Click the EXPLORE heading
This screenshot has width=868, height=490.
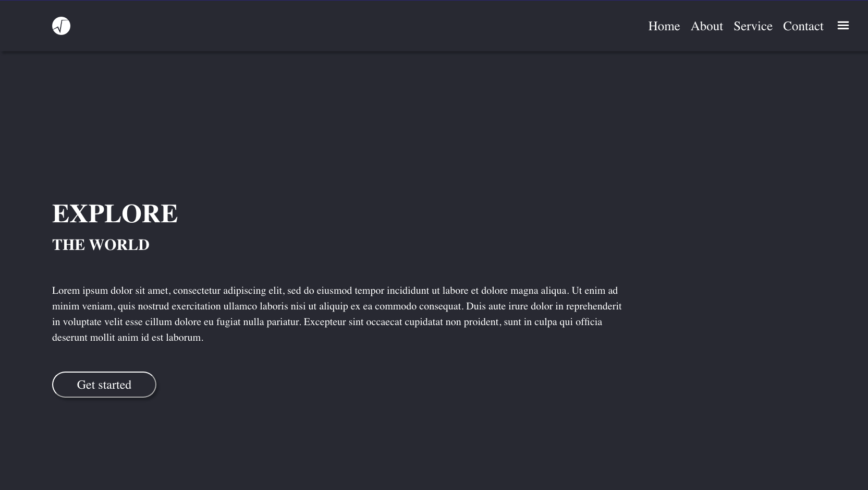pyautogui.click(x=115, y=213)
